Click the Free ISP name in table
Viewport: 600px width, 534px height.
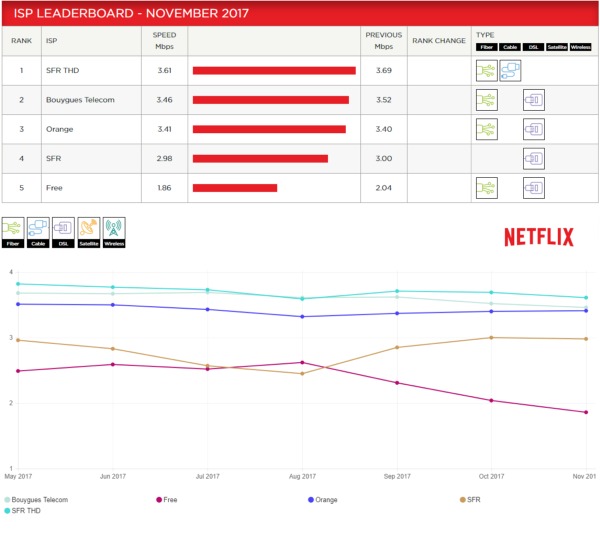tap(54, 188)
